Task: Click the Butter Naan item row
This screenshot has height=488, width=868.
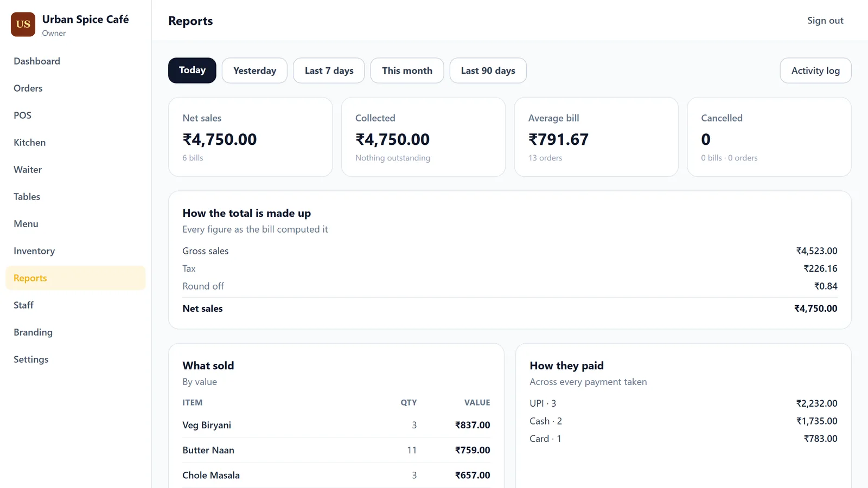Action: [336, 450]
